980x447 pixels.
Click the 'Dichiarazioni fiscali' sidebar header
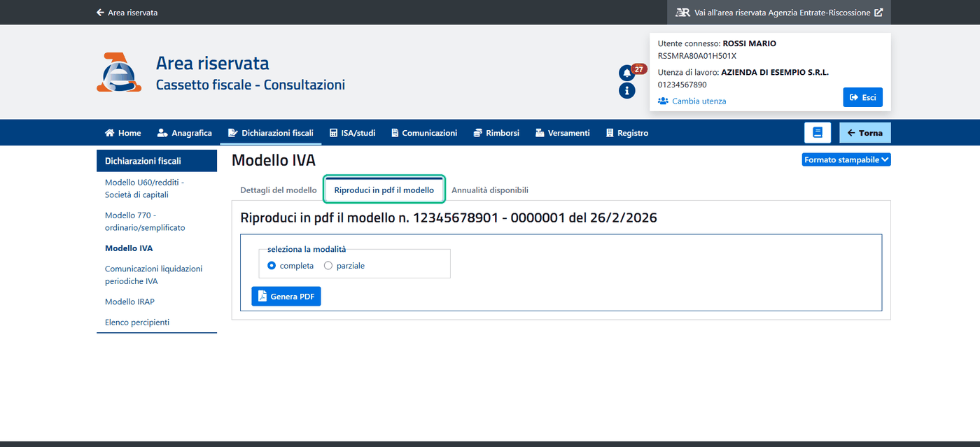pos(157,161)
